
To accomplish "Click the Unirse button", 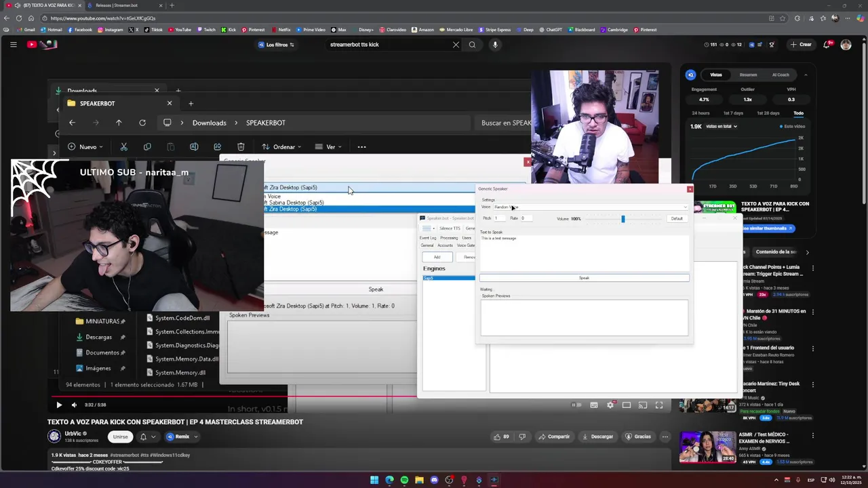I will click(120, 436).
